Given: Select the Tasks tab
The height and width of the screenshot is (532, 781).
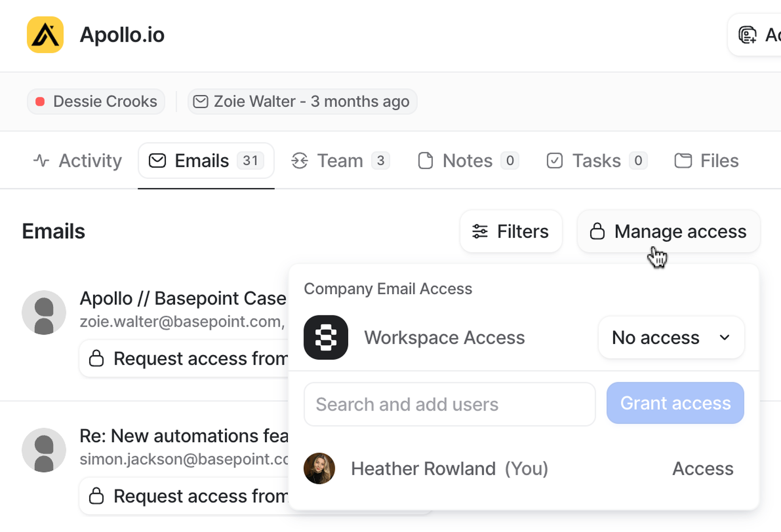Looking at the screenshot, I should [x=596, y=161].
